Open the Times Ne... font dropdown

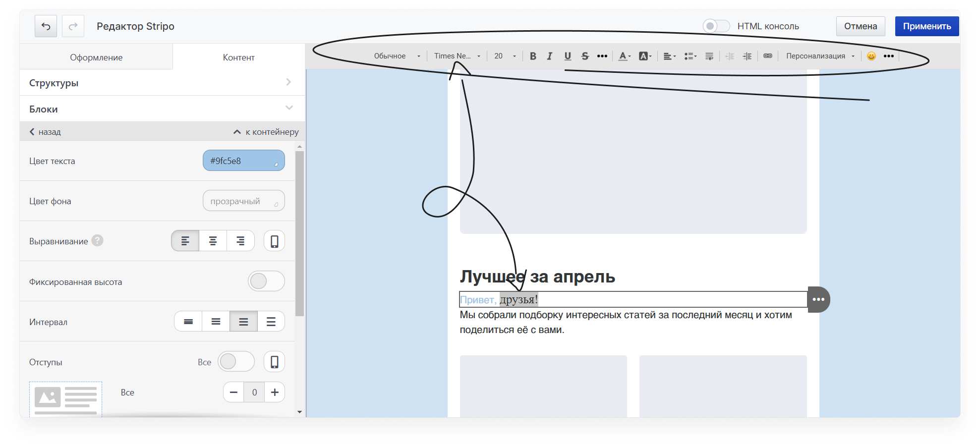point(457,56)
